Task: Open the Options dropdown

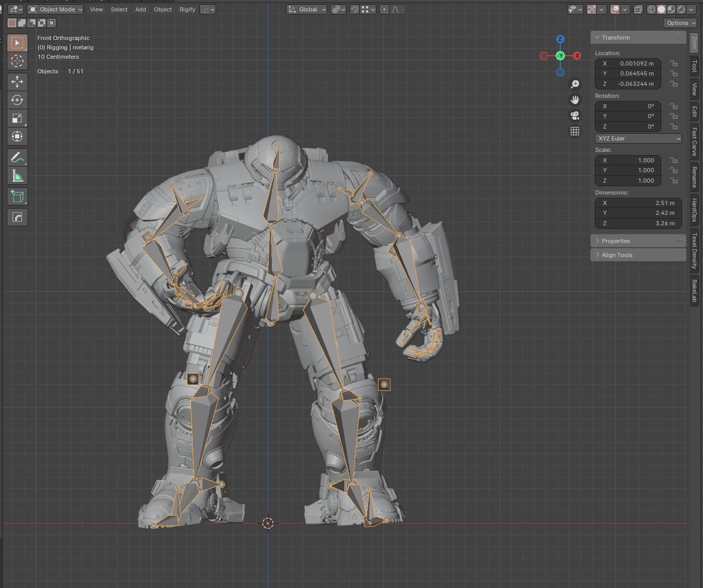Action: [x=680, y=23]
